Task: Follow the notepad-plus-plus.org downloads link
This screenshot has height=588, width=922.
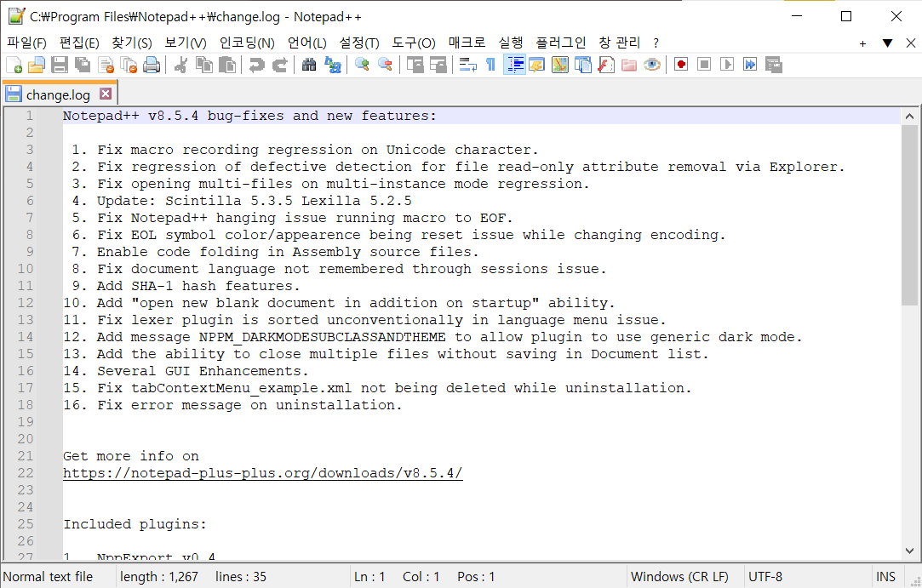Action: (263, 473)
